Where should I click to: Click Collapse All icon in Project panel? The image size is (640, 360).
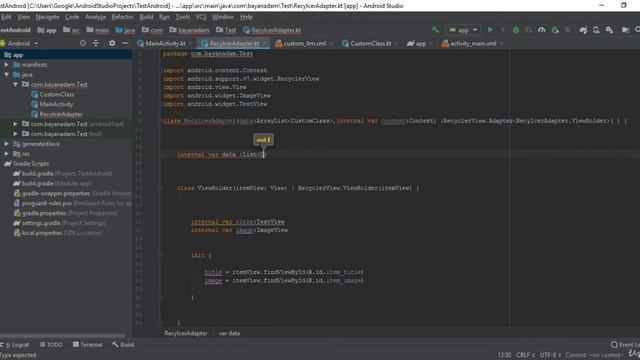pyautogui.click(x=96, y=43)
